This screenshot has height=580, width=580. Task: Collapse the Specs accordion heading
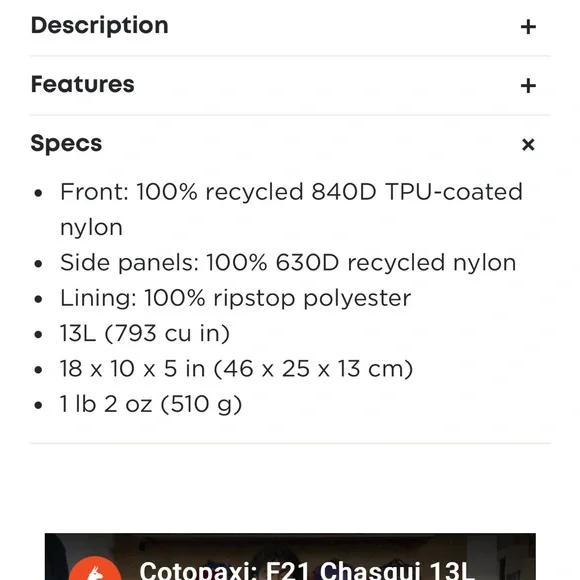click(66, 144)
